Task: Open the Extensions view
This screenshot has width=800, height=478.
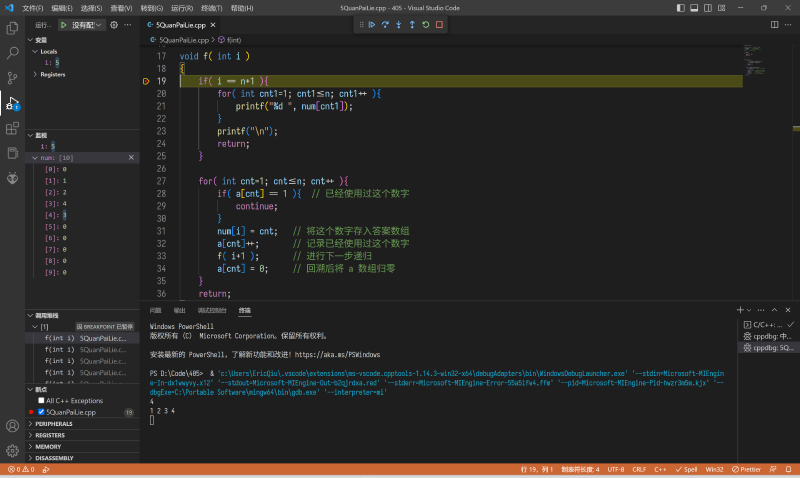Action: click(12, 128)
